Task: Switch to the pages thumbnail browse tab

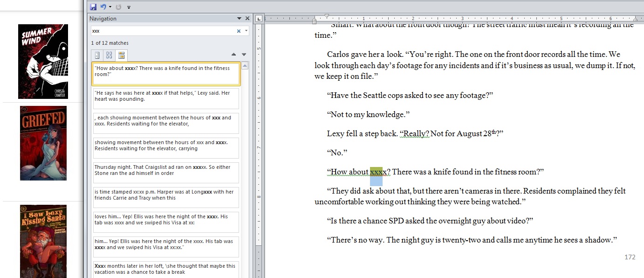Action: click(109, 55)
